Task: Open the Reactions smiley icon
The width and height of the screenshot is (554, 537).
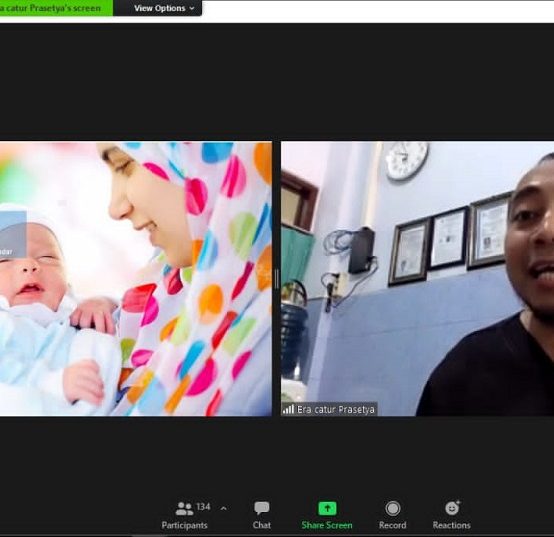Action: coord(452,508)
